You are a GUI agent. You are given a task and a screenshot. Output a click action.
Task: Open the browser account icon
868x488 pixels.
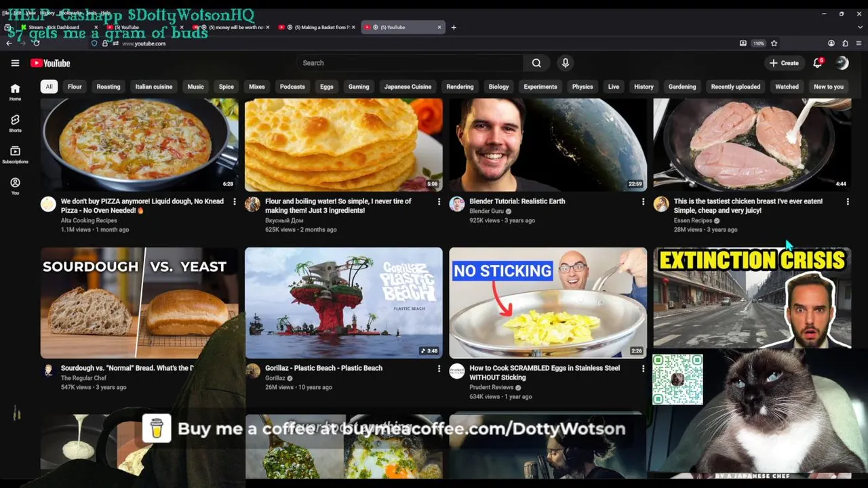pos(831,43)
